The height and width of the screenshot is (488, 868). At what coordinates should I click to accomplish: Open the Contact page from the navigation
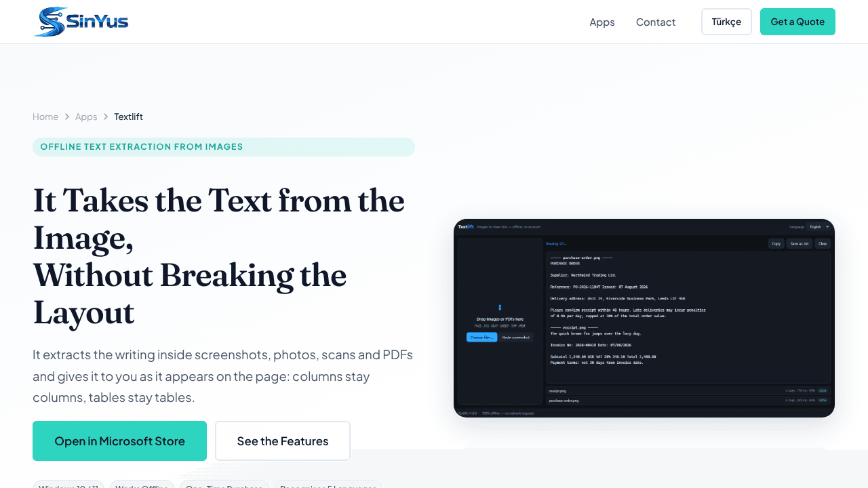[656, 22]
